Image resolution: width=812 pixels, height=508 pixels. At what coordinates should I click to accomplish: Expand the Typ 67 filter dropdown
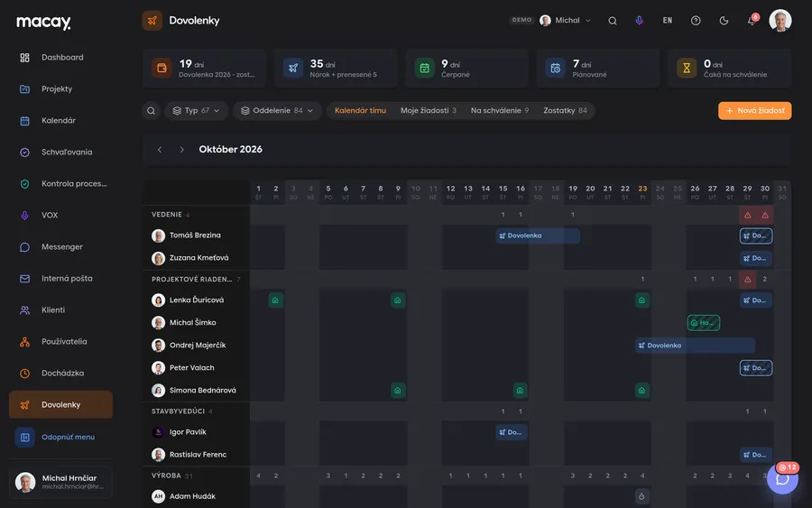pos(197,111)
